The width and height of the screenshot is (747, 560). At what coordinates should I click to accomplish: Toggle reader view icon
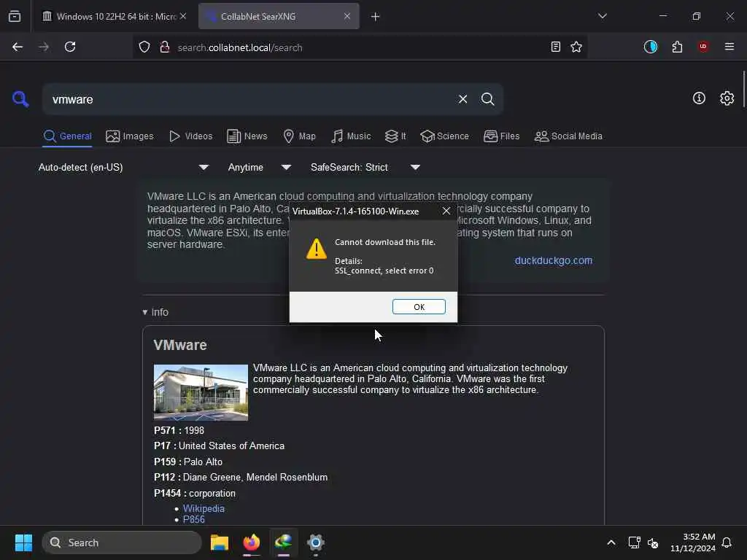point(555,47)
